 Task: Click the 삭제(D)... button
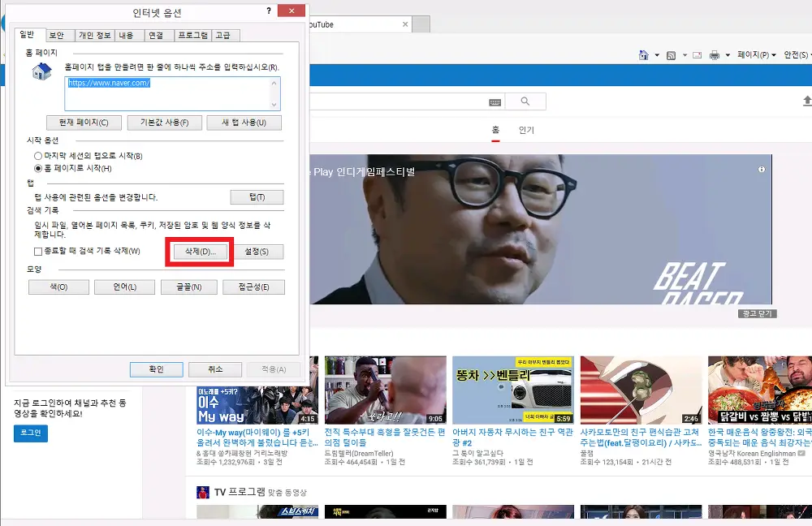tap(201, 252)
